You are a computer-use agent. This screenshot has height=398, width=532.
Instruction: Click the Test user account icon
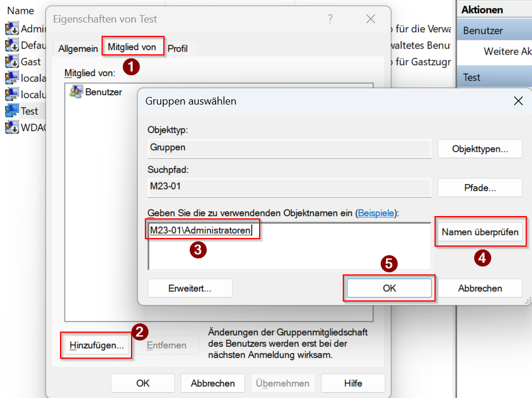[x=12, y=111]
